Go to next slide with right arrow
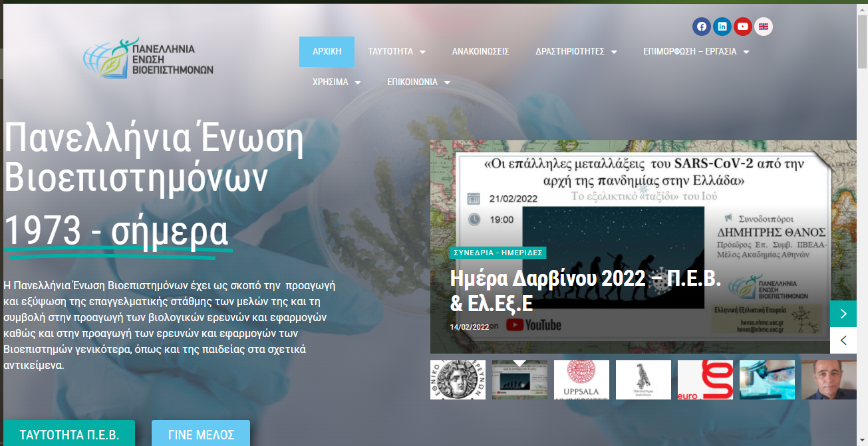 [x=843, y=314]
